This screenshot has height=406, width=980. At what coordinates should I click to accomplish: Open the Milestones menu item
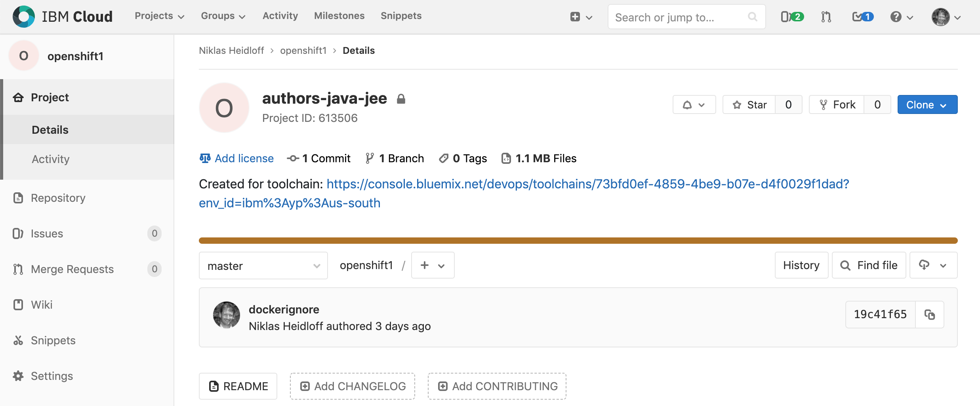click(339, 16)
